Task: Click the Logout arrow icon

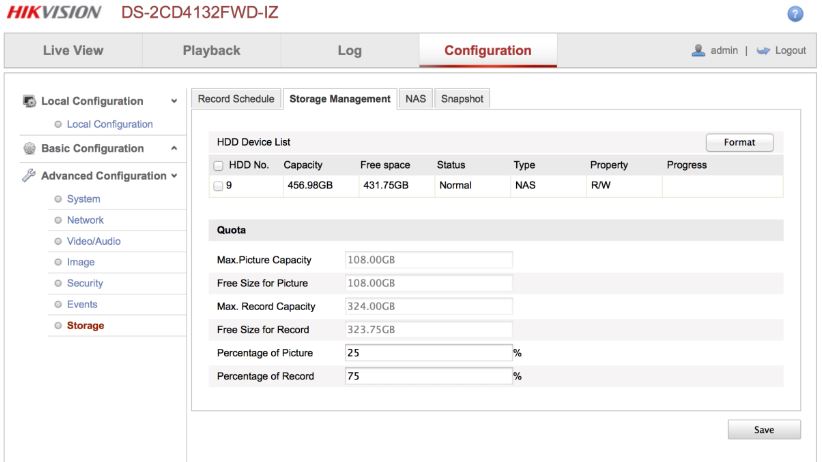Action: (763, 50)
